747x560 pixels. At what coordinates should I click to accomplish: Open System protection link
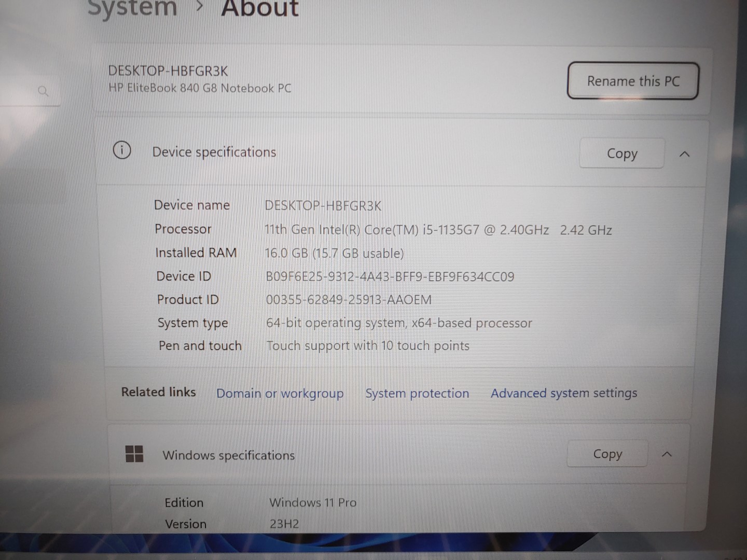[x=417, y=394]
